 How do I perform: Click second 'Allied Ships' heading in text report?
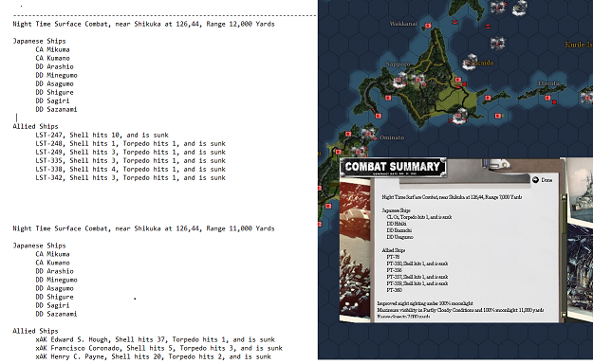pyautogui.click(x=35, y=331)
